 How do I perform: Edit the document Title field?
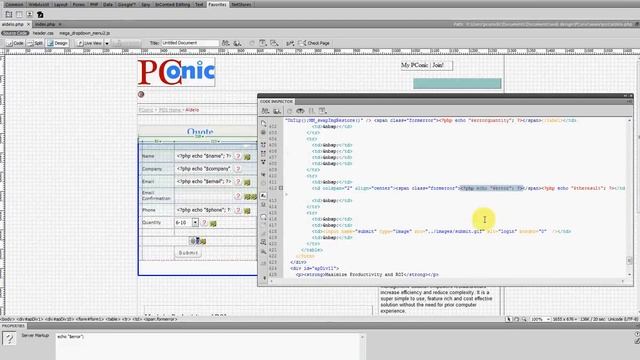pos(190,43)
